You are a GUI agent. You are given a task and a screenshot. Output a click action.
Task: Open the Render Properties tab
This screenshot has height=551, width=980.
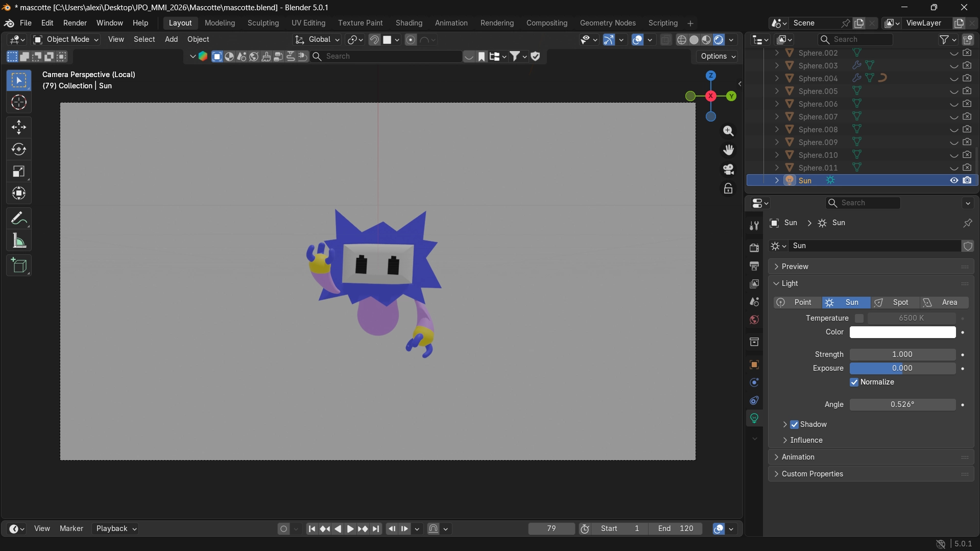coord(754,247)
